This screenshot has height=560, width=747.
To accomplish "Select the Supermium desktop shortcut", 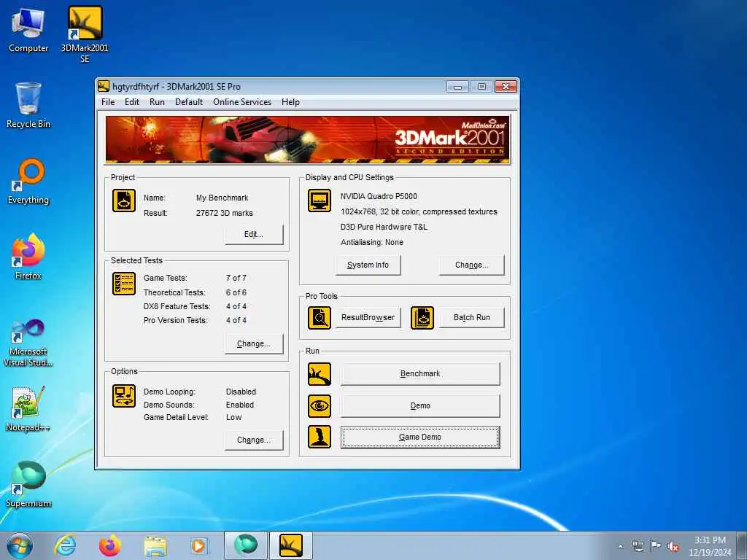I will pyautogui.click(x=28, y=484).
